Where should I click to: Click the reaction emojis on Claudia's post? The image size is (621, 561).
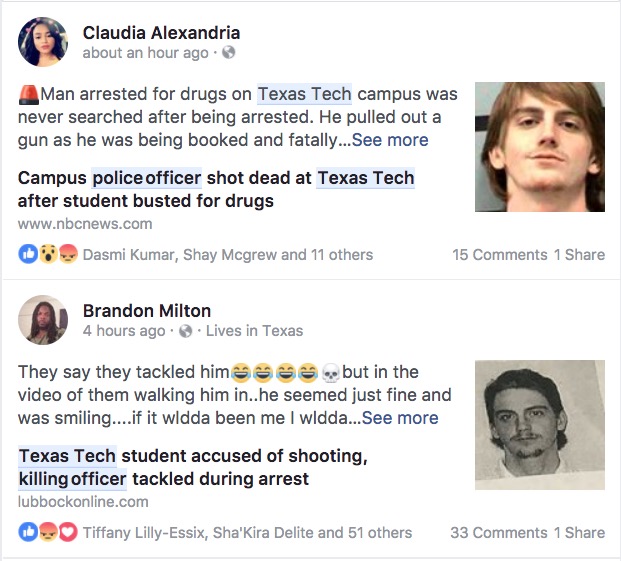click(48, 254)
